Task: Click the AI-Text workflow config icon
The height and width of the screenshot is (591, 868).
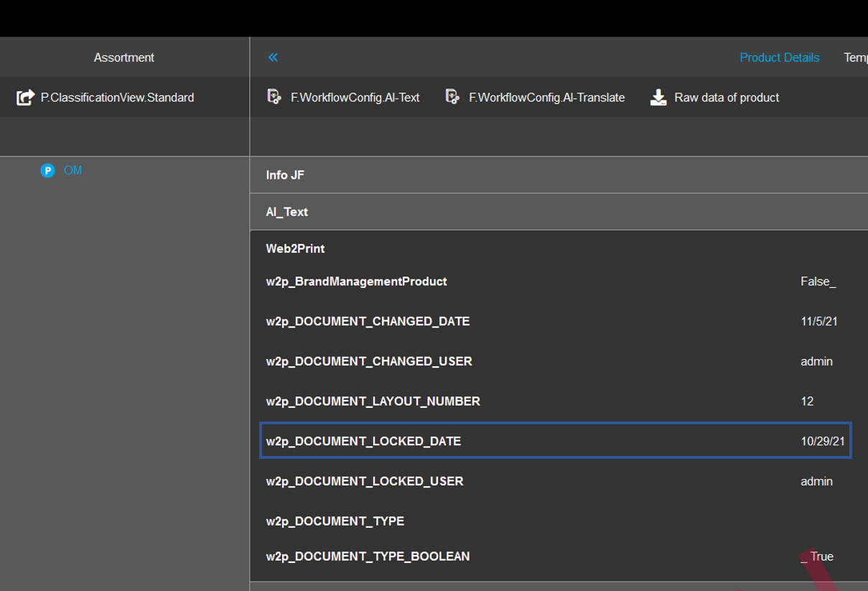Action: [x=274, y=97]
